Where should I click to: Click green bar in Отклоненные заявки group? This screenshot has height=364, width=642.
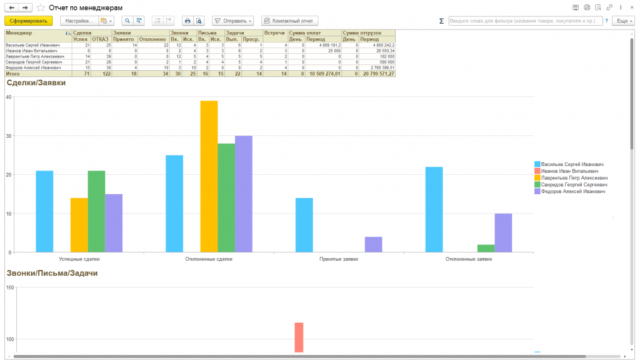486,248
